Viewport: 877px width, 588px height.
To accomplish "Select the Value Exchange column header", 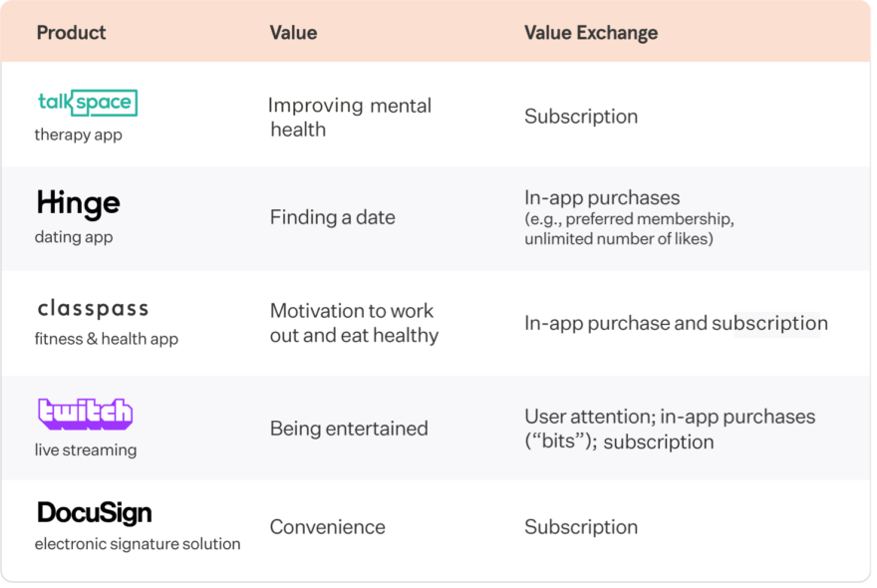I will click(591, 33).
